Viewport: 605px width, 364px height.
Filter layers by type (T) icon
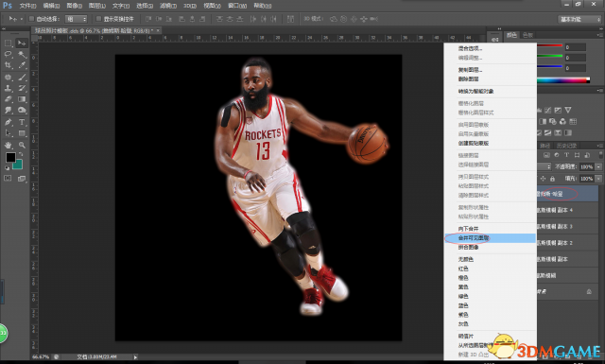coord(566,155)
